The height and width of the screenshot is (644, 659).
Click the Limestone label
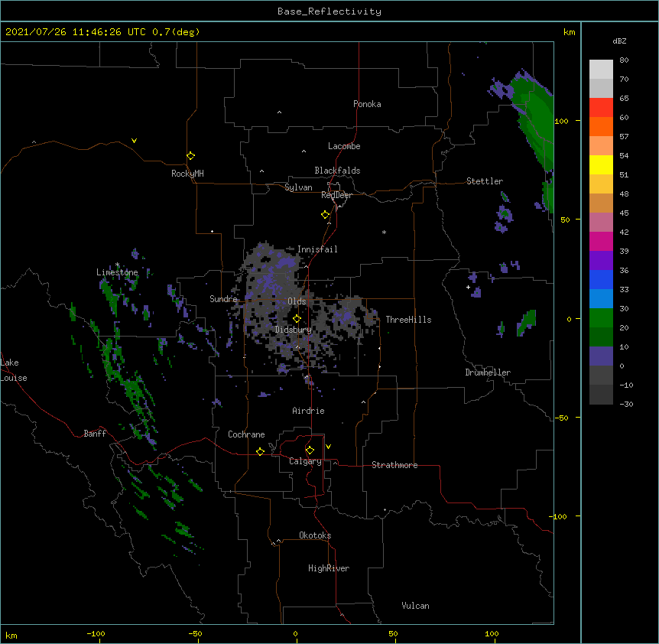pyautogui.click(x=117, y=272)
